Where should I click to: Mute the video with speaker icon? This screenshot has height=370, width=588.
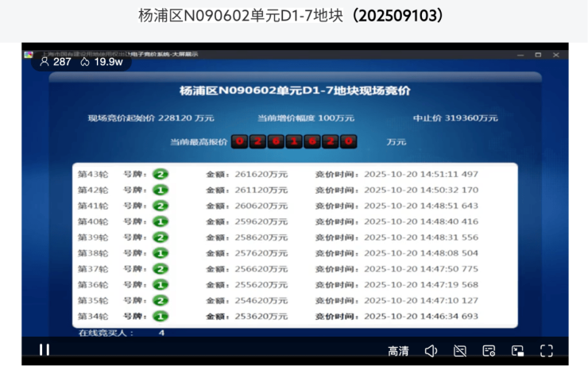[x=431, y=351]
